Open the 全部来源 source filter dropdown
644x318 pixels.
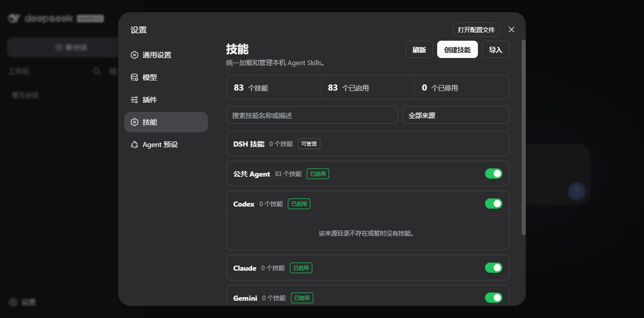[x=456, y=115]
